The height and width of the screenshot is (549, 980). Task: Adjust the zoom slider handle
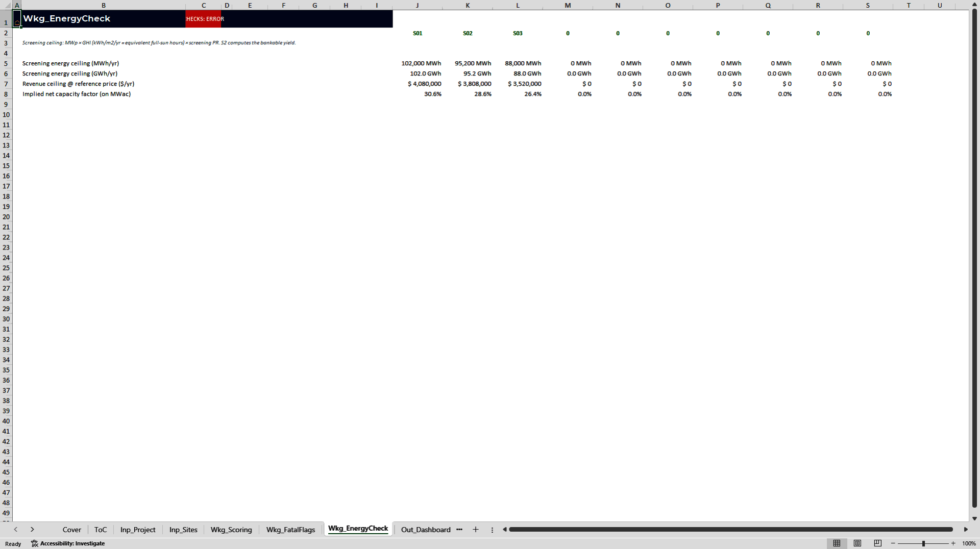[x=923, y=543]
